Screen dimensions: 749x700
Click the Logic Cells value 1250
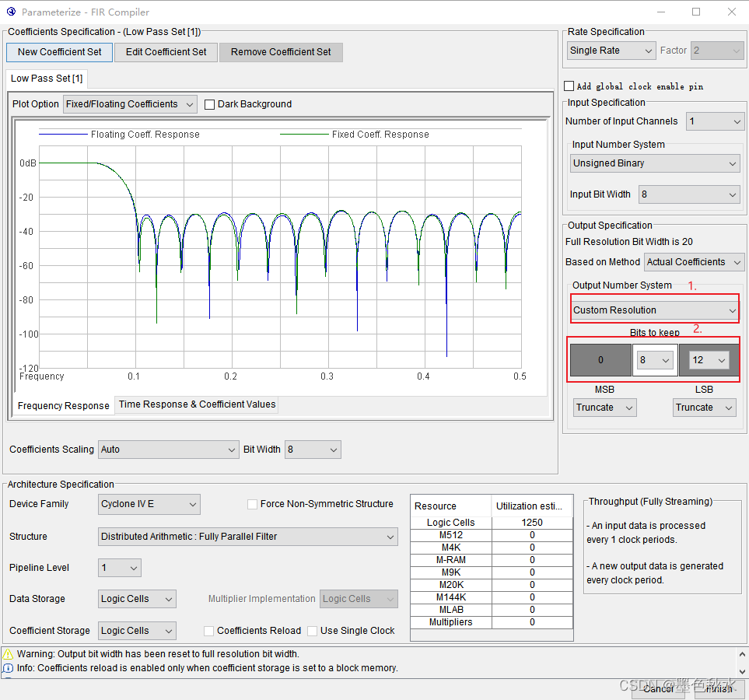point(532,523)
